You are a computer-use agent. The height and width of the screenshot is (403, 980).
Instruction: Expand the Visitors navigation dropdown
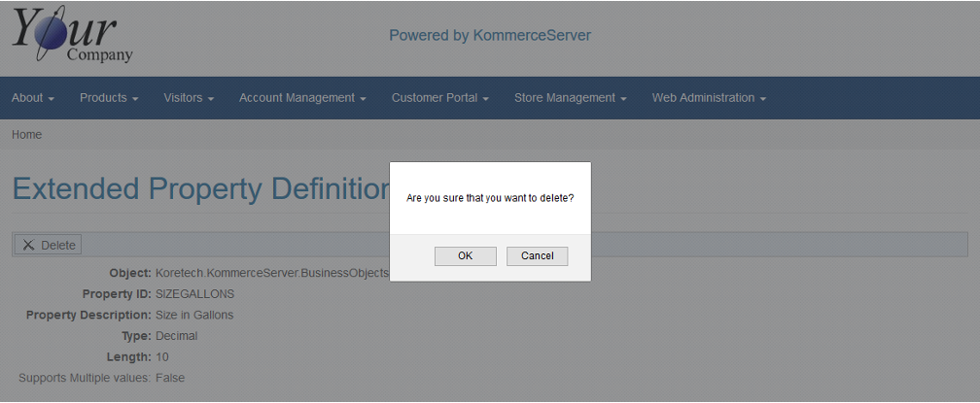click(x=189, y=98)
